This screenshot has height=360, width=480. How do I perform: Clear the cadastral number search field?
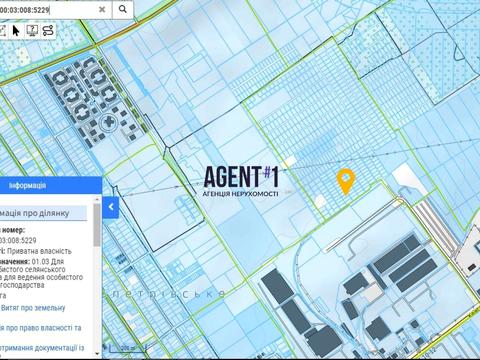(102, 10)
